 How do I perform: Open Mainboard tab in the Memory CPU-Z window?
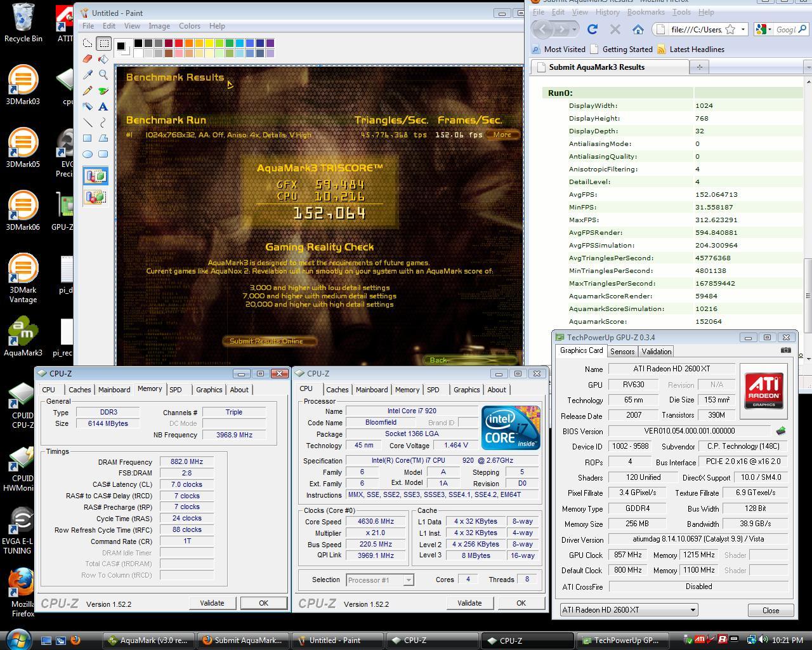coord(114,390)
